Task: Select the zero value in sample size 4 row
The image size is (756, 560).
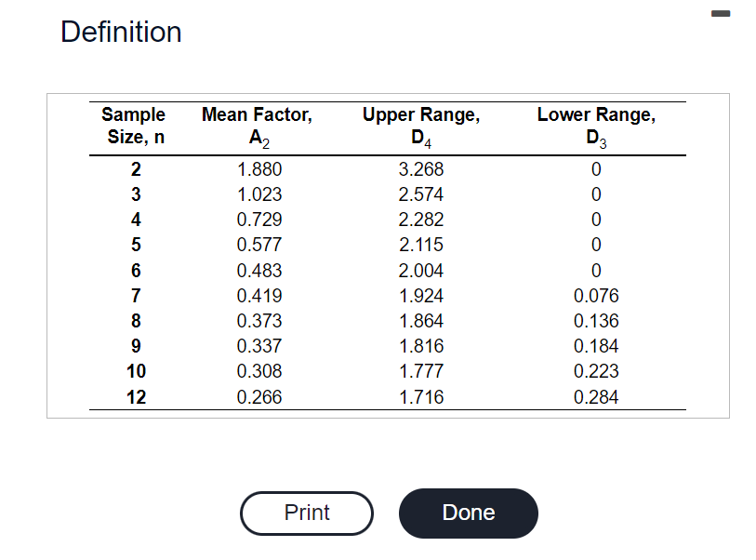Action: (x=596, y=220)
